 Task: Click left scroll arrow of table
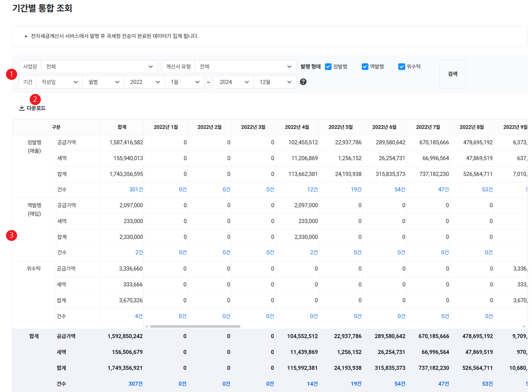click(147, 327)
